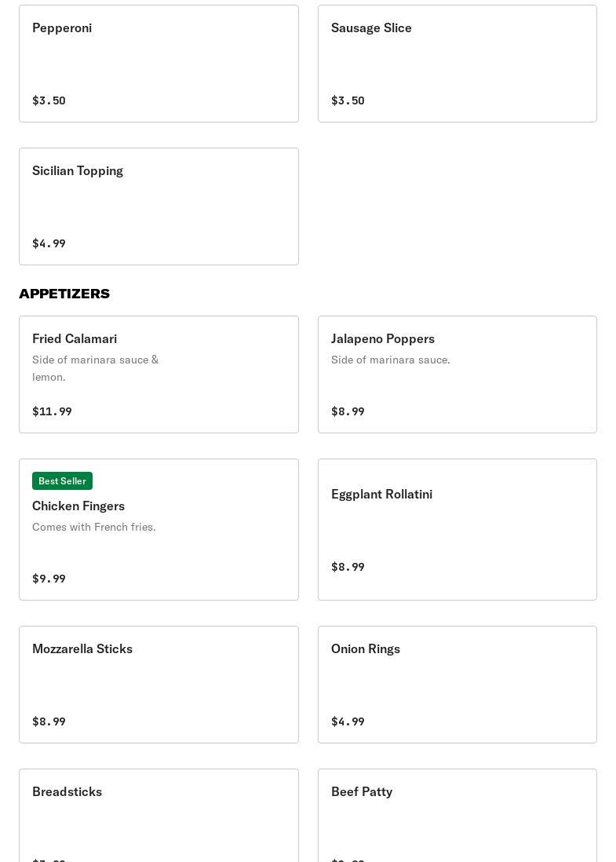Click the Eggplant Rollatini $8.99 price
Viewport: 616px width, 862px height.
(348, 567)
